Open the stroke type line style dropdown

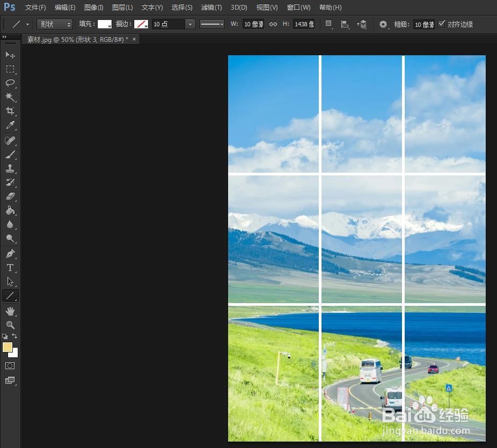point(211,24)
